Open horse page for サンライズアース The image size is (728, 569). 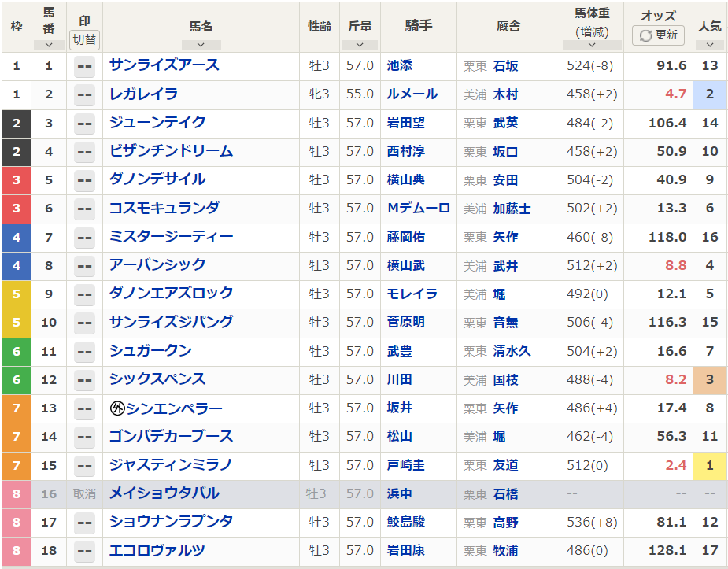click(x=164, y=65)
